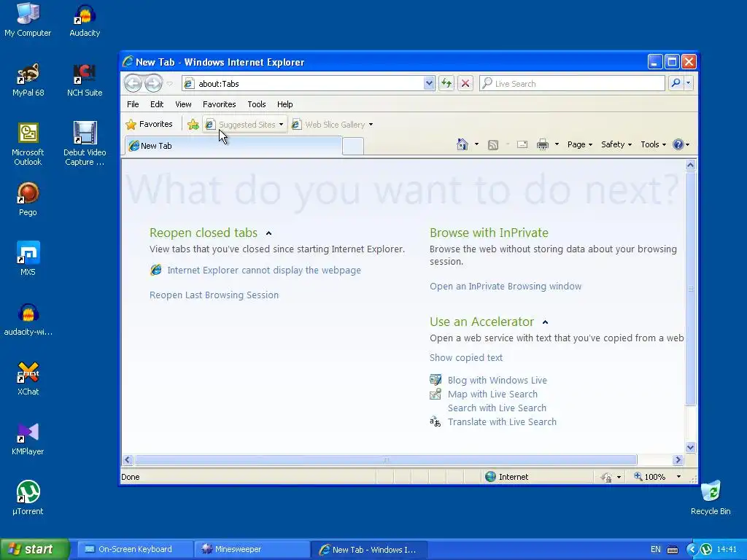This screenshot has height=560, width=747.
Task: Open the Home button dropdown arrow
Action: click(x=476, y=144)
